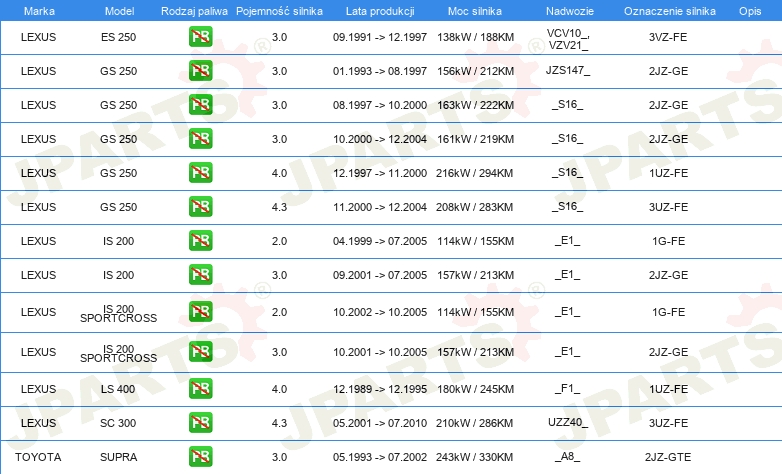Screen dimensions: 782x474
Task: Select the Lata produkcji column header
Action: coord(380,11)
